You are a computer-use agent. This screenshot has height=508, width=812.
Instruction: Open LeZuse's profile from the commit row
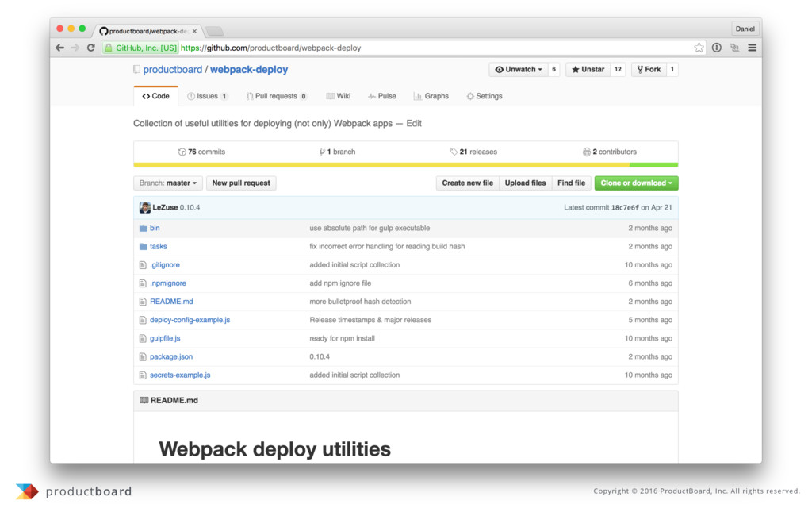165,207
